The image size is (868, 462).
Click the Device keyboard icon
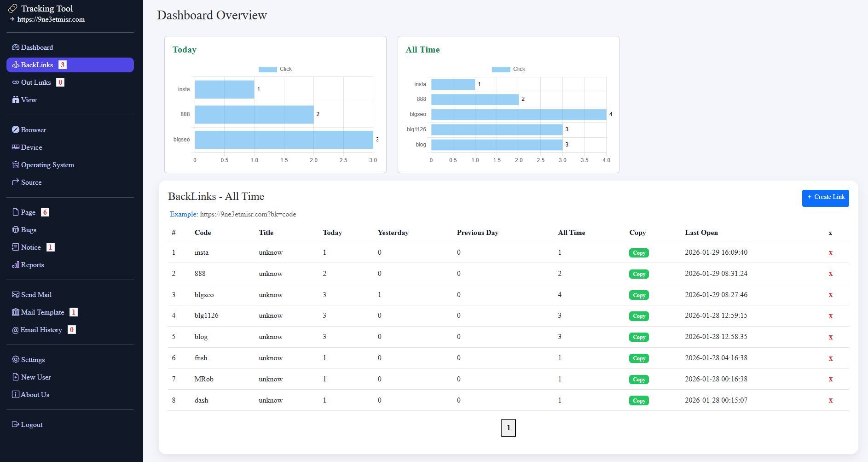tap(15, 147)
